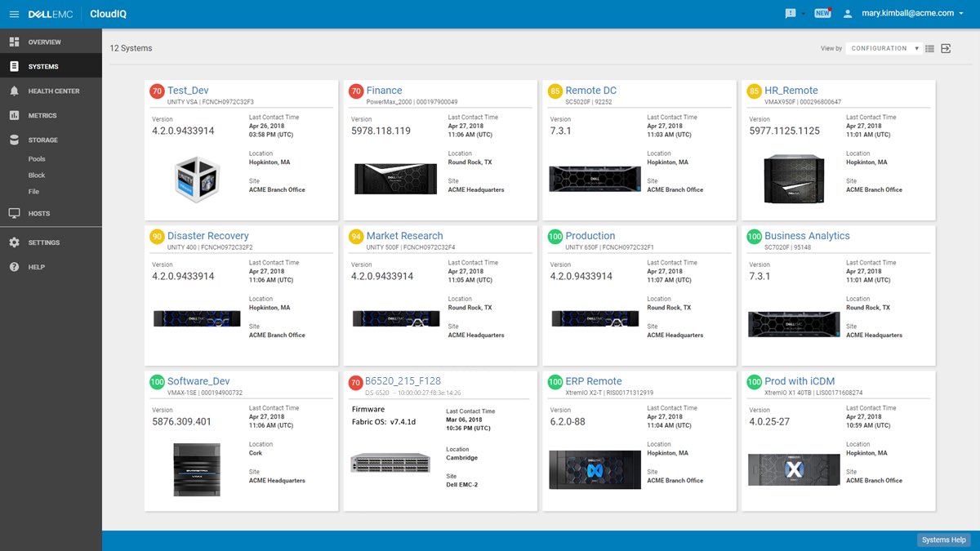Open the HR_Remote system link
This screenshot has height=551, width=980.
click(791, 91)
